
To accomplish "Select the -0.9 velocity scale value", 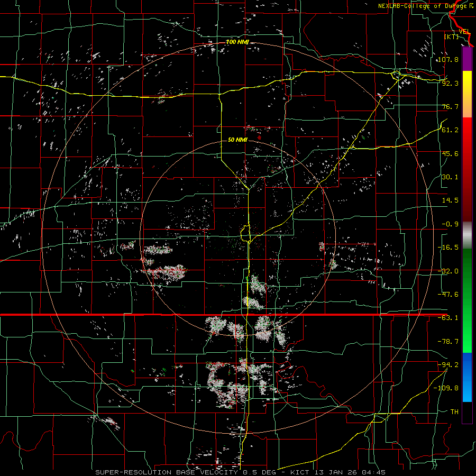I will coord(450,224).
